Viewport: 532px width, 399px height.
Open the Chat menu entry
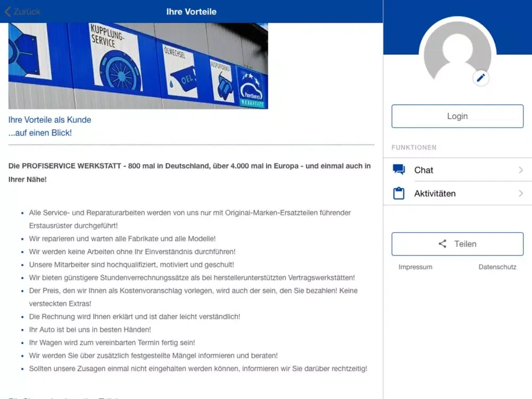(458, 170)
